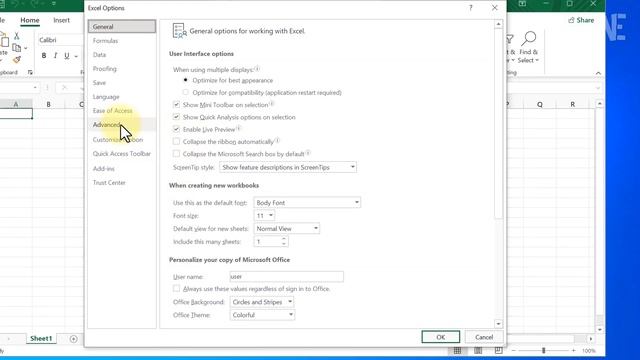Click the OK button

tap(440, 337)
